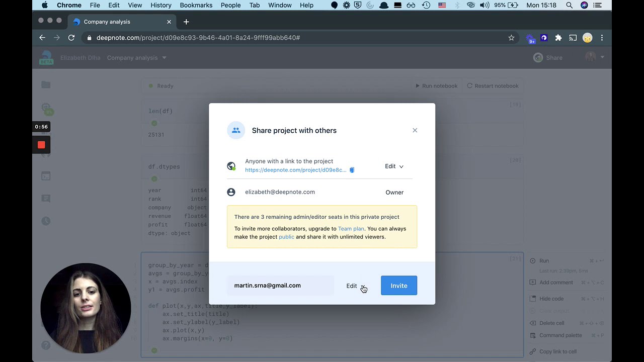Viewport: 644px width, 362px height.
Task: Click the Chrome profile avatar
Action: [x=587, y=38]
